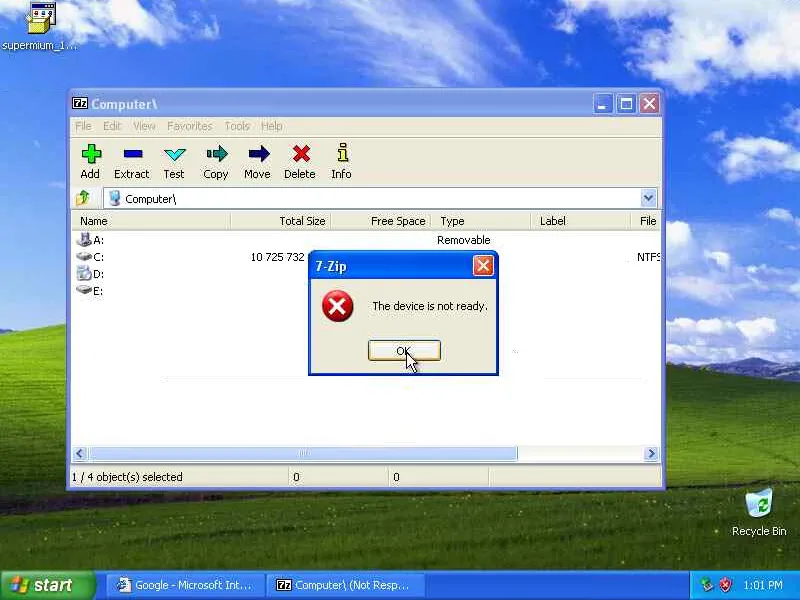Sort by Free Space column header

(x=381, y=221)
